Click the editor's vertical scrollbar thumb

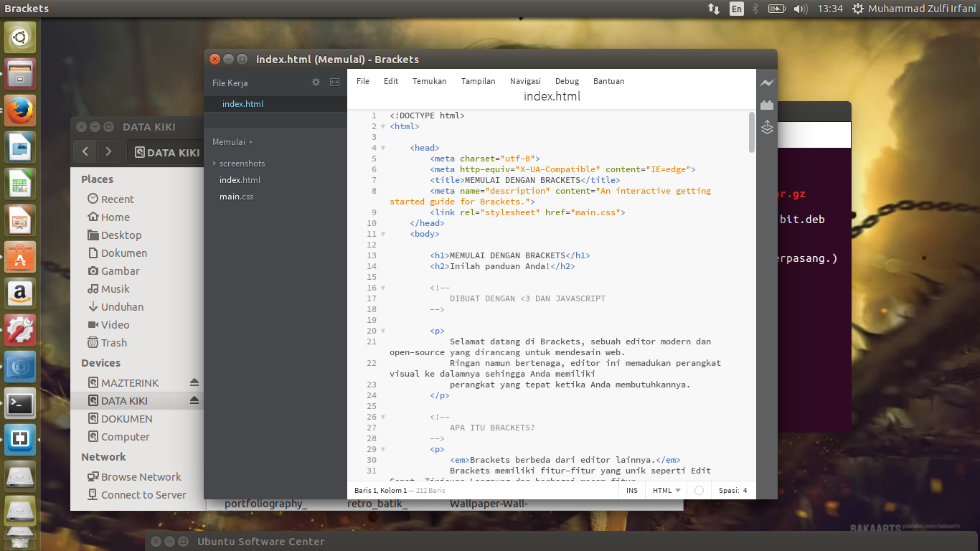tap(752, 132)
